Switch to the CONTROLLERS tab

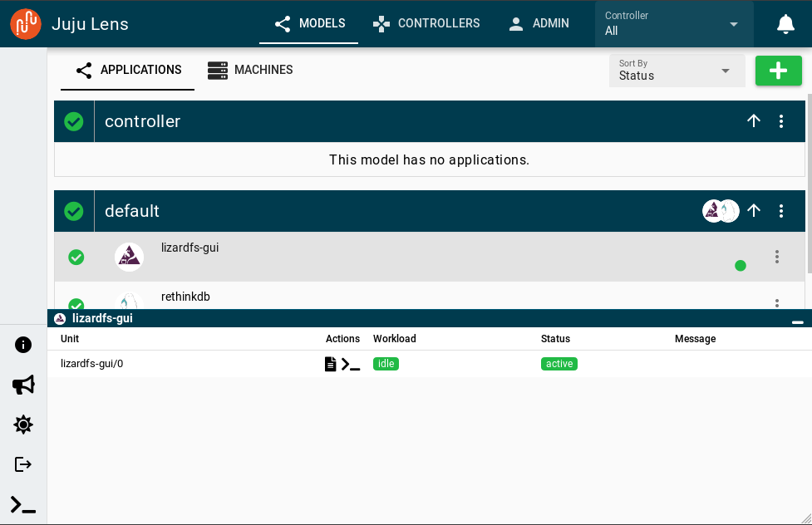426,23
